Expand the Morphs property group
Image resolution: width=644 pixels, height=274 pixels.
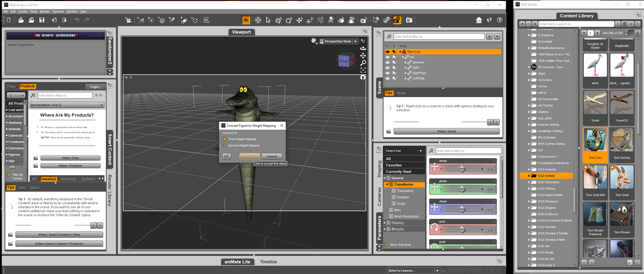[385, 229]
